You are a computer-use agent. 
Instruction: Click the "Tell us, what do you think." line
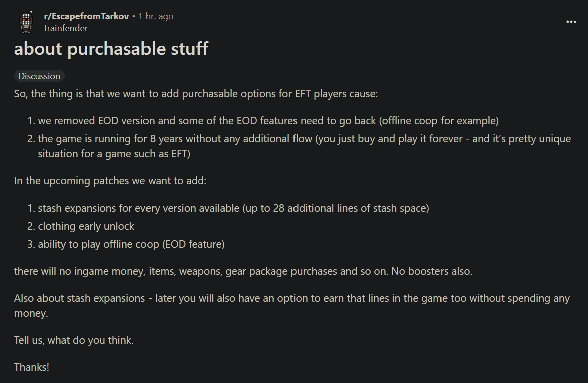74,340
